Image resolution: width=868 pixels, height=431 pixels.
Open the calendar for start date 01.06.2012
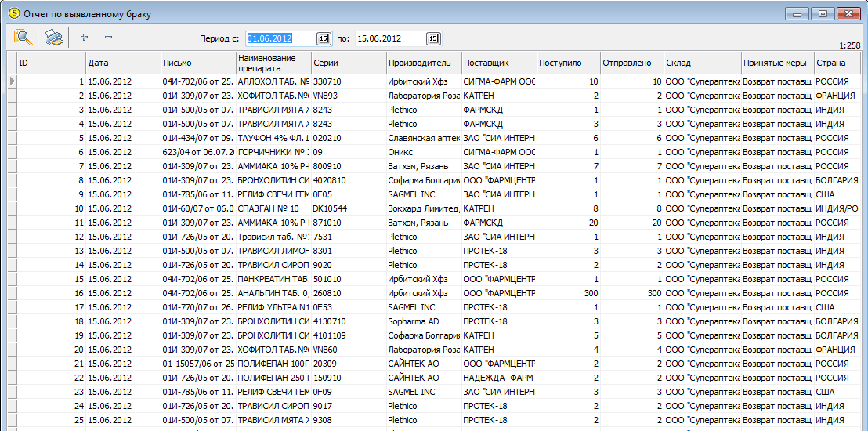tap(324, 38)
